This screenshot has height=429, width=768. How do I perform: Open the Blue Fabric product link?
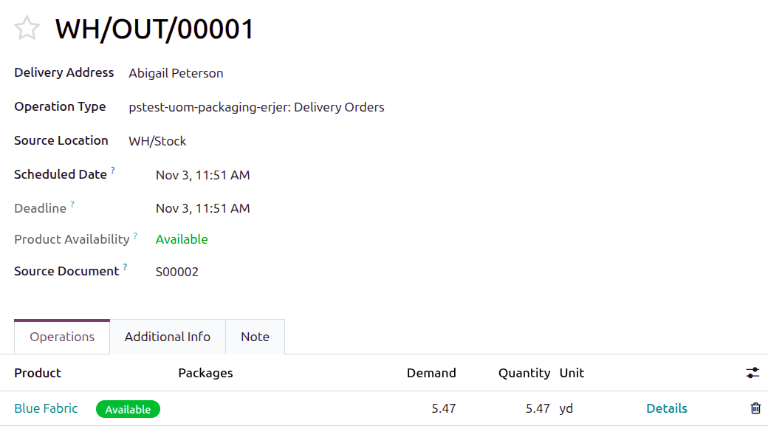46,408
